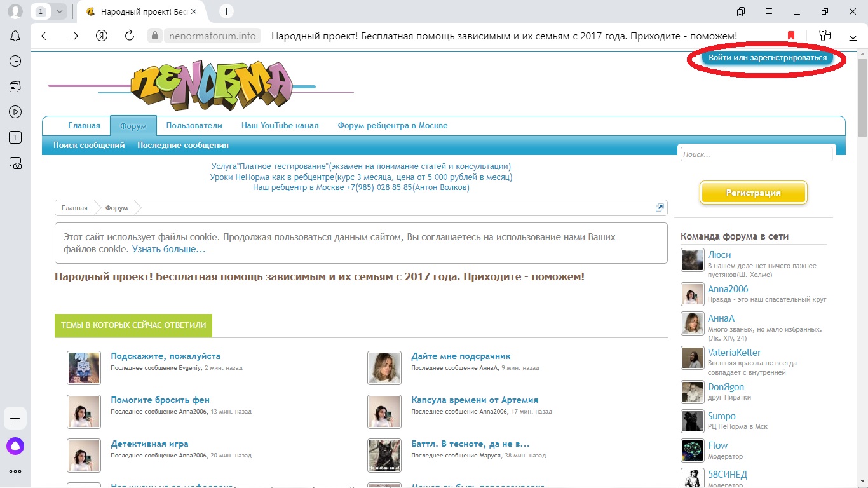Image resolution: width=868 pixels, height=488 pixels.
Task: Reload the page with the refresh icon
Action: coord(130,36)
